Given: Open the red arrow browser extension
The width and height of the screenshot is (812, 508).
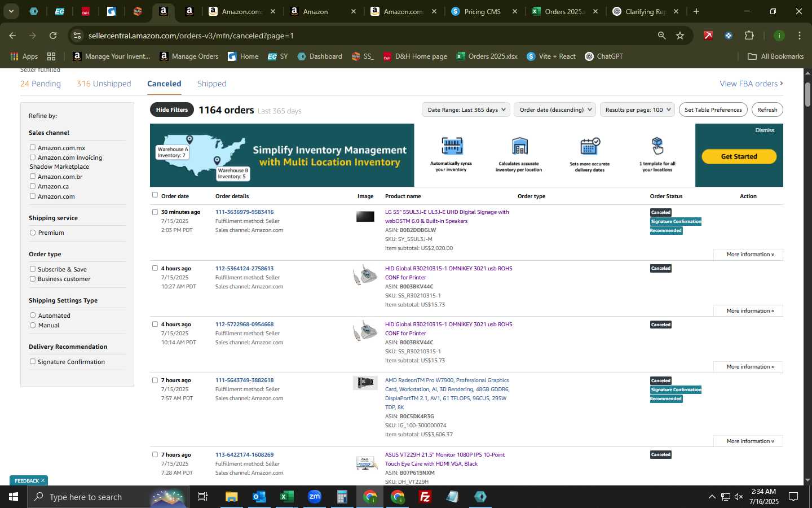Looking at the screenshot, I should [708, 36].
